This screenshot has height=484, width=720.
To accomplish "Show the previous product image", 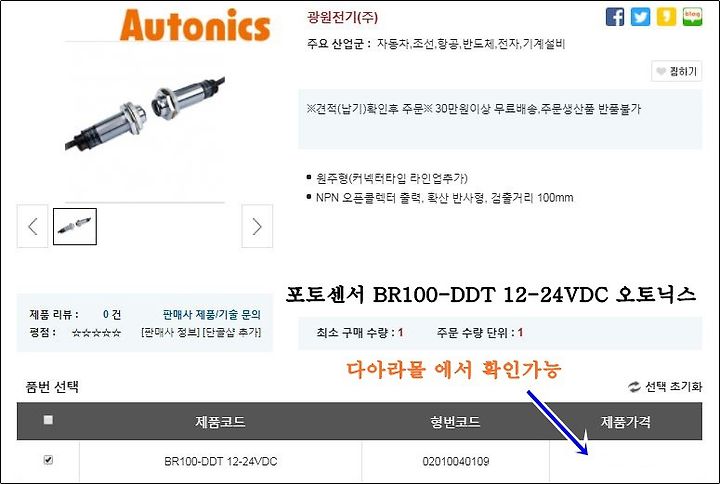I will pos(33,226).
